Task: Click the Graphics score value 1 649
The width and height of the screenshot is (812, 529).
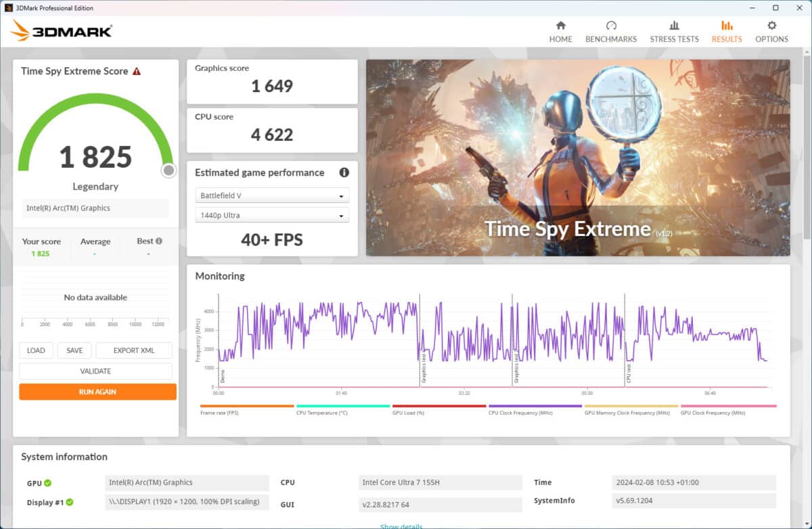Action: tap(272, 86)
